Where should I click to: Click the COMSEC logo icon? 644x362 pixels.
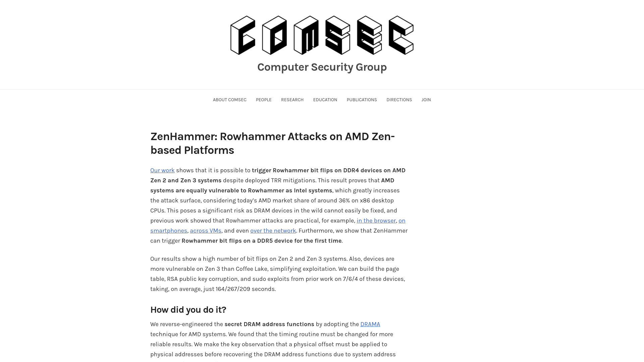[x=322, y=35]
